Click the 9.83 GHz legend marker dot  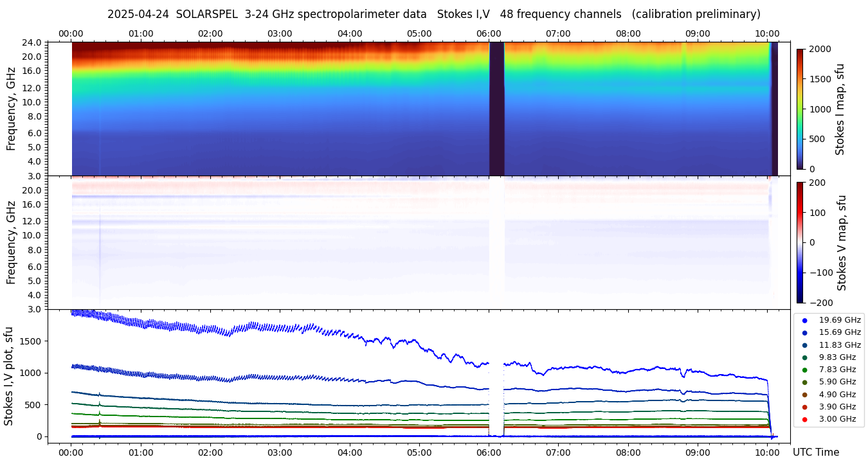[x=804, y=357]
